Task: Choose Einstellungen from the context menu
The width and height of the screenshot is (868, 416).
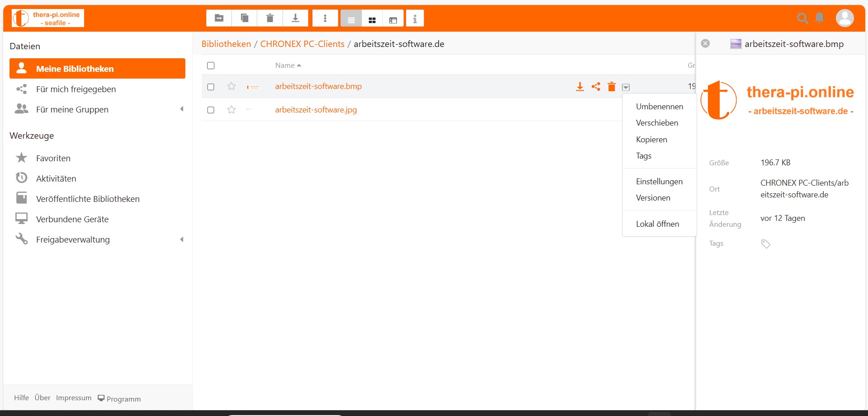Action: [x=659, y=182]
